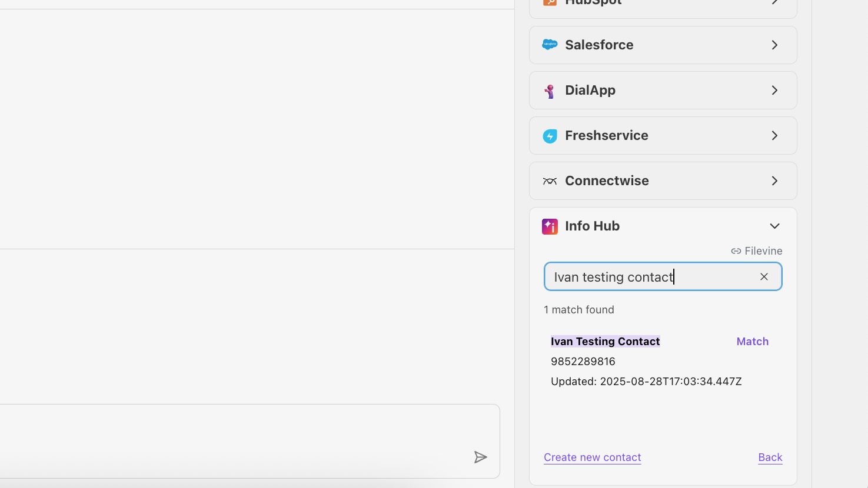Image resolution: width=868 pixels, height=488 pixels.
Task: Expand the HubSpot integration panel
Action: coord(774,2)
